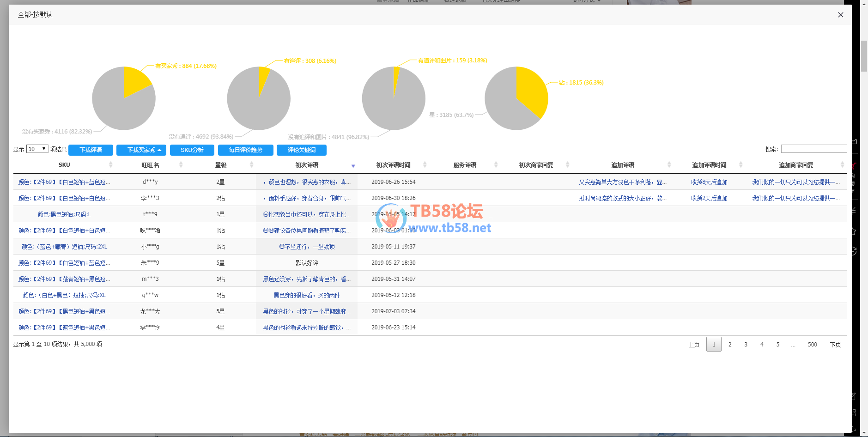Open the results-per-page dropdown showing 10
This screenshot has height=437, width=868.
coord(37,149)
